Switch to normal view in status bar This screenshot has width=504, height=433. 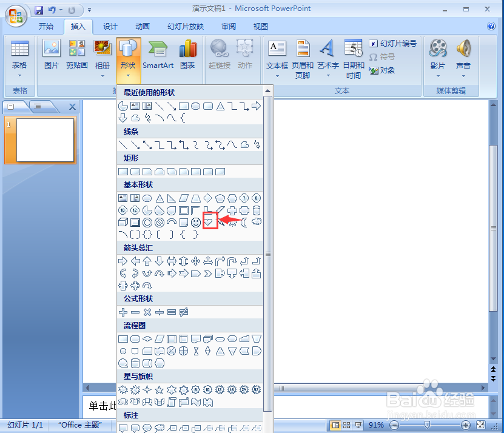click(x=335, y=425)
